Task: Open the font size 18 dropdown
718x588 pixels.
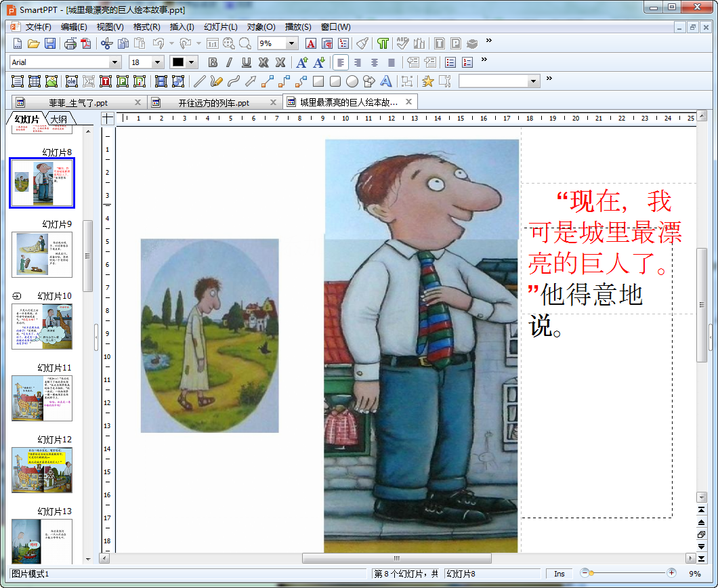Action: click(157, 62)
